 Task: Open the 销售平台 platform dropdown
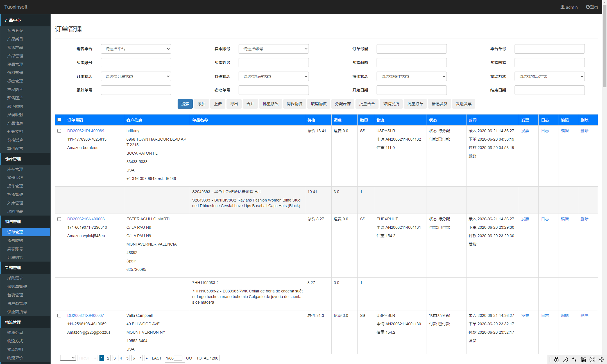point(136,49)
